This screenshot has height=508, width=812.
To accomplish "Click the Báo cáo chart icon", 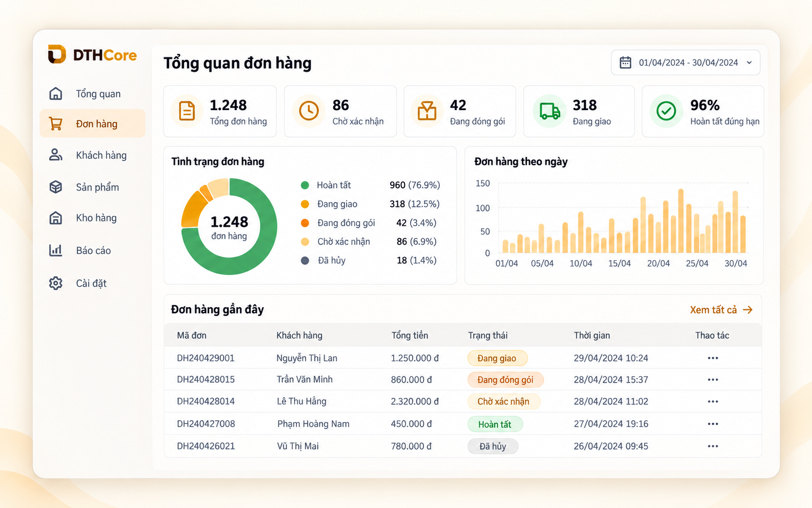I will [56, 250].
